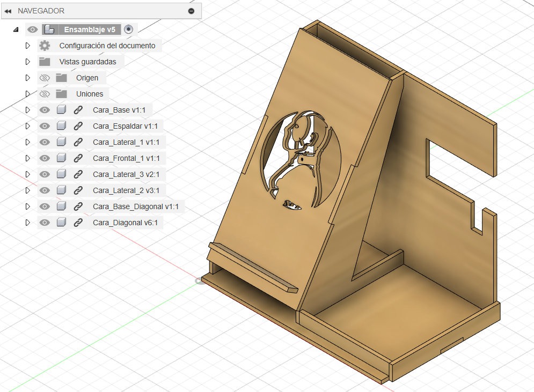
Task: Select Configuración del documento text
Action: (x=107, y=46)
